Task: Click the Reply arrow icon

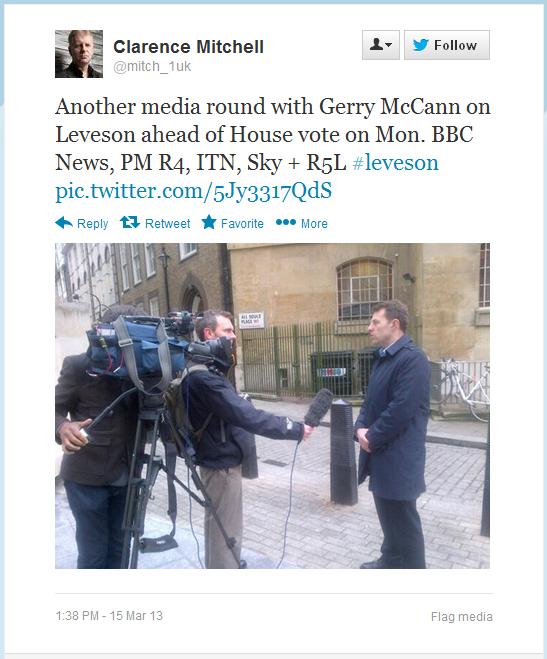Action: 64,222
